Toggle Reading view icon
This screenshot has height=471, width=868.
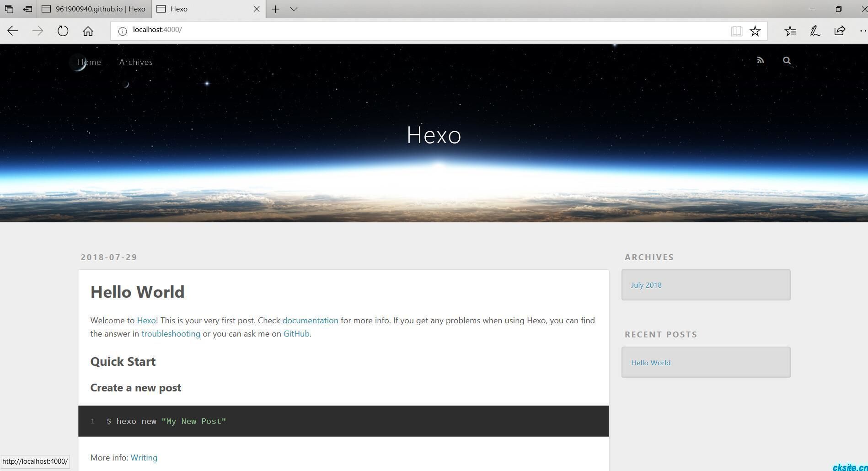point(736,31)
